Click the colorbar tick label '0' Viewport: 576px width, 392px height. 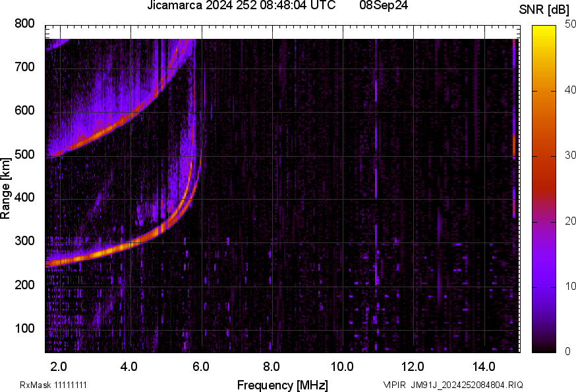coord(568,352)
